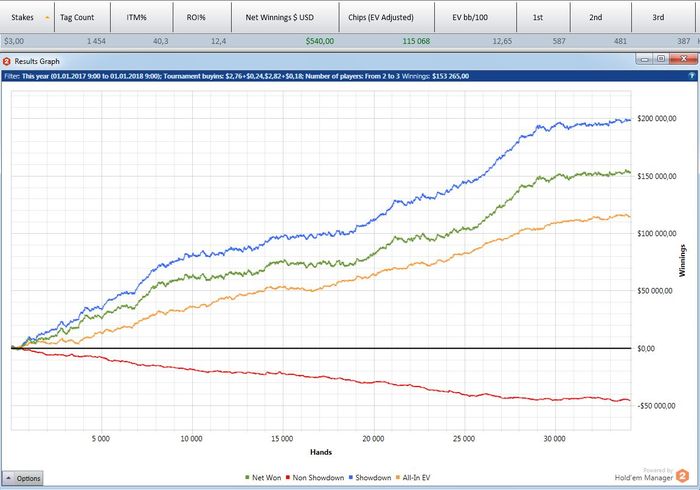Click the $200 000,00 axis label
This screenshot has width=700, height=490.
pos(657,119)
